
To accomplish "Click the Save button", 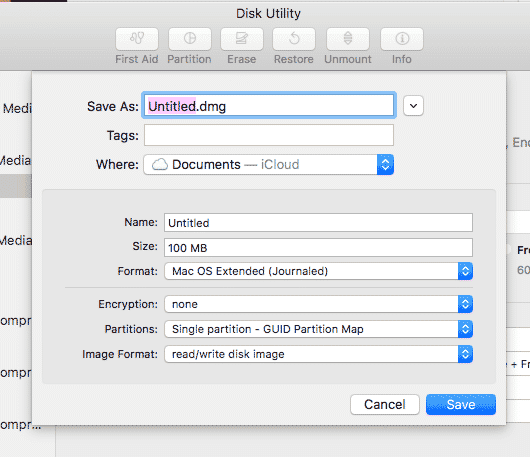I will (x=461, y=405).
